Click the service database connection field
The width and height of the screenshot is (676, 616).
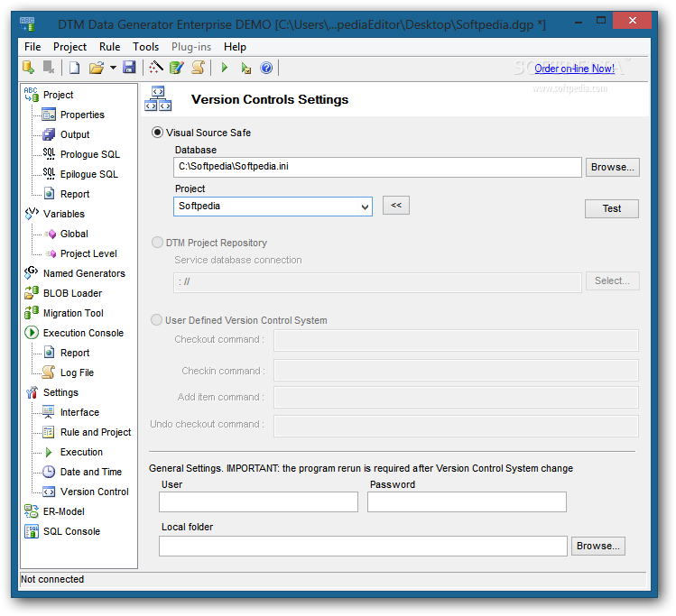coord(377,282)
